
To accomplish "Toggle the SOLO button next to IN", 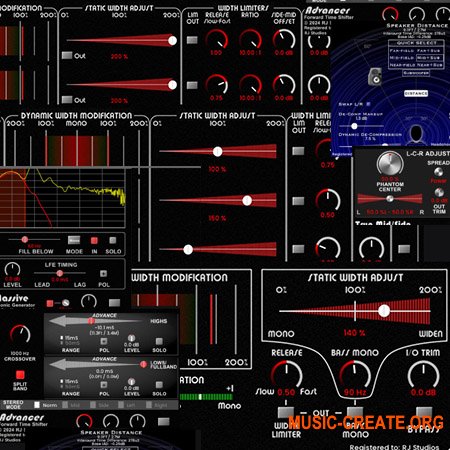I will (x=113, y=240).
